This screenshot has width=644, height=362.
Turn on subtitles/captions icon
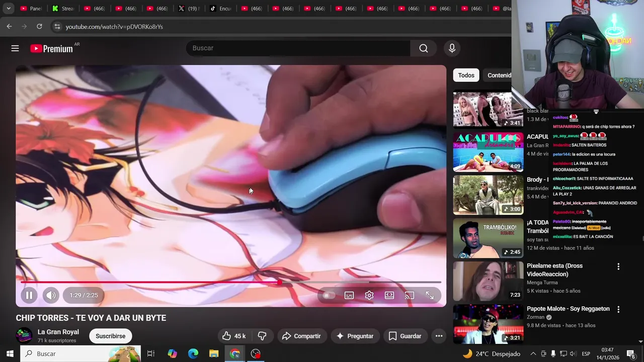tap(349, 296)
